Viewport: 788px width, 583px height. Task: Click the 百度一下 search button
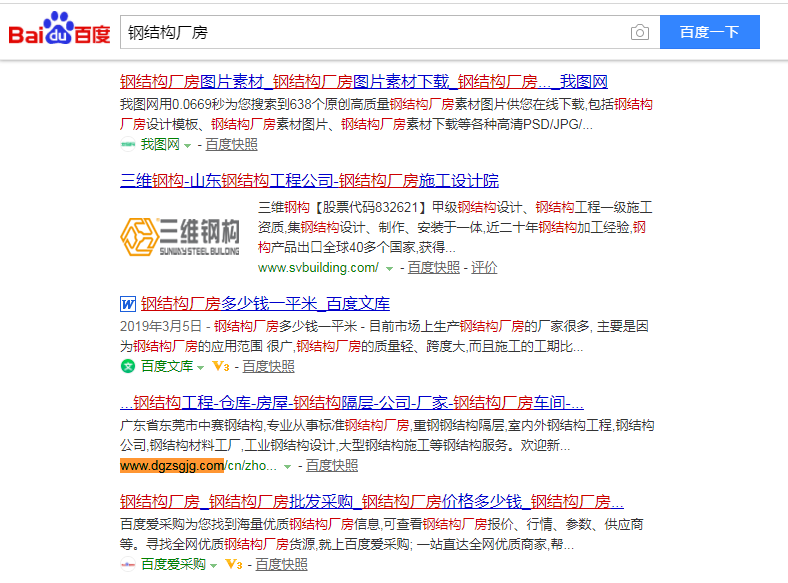click(x=709, y=32)
